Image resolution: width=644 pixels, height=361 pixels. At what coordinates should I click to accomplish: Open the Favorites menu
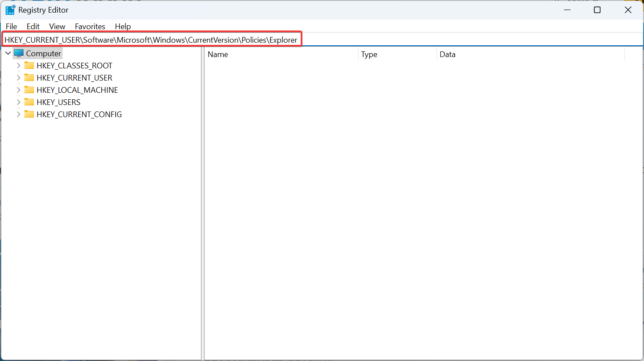[90, 27]
